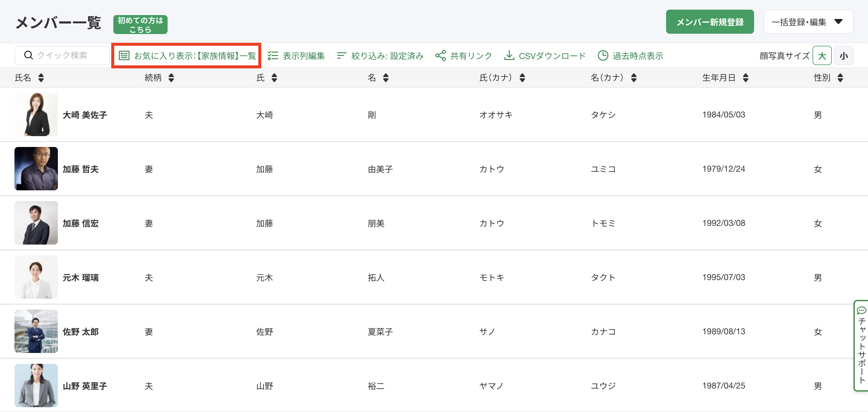Click the favorites view list icon
The width and height of the screenshot is (868, 412).
click(124, 55)
